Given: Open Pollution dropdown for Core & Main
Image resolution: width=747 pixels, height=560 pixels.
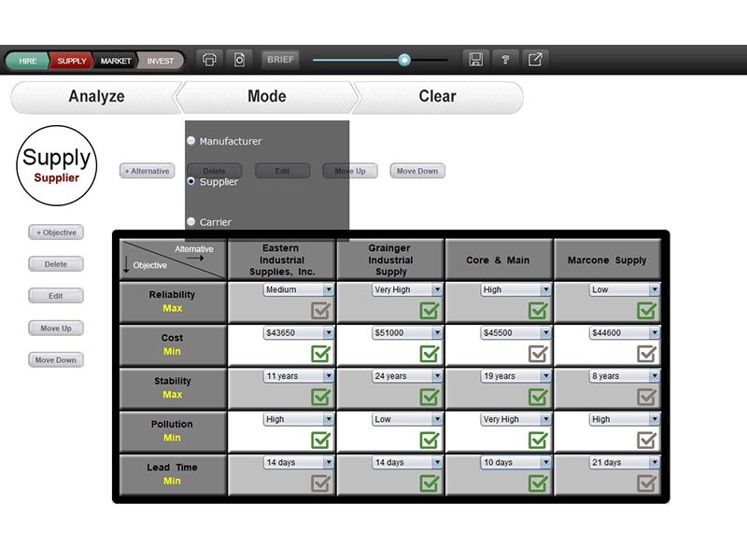Looking at the screenshot, I should coord(516,419).
